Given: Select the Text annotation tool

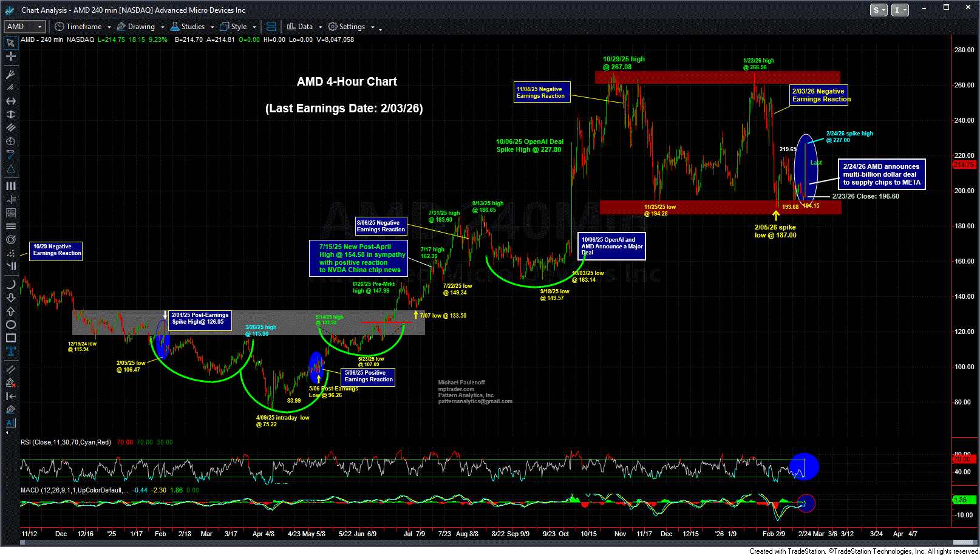Looking at the screenshot, I should pos(10,352).
